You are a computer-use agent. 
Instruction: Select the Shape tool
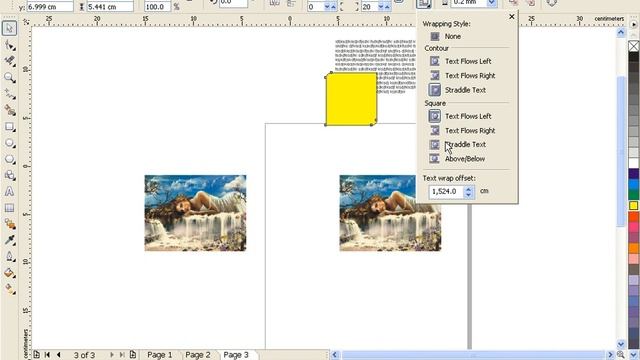9,45
